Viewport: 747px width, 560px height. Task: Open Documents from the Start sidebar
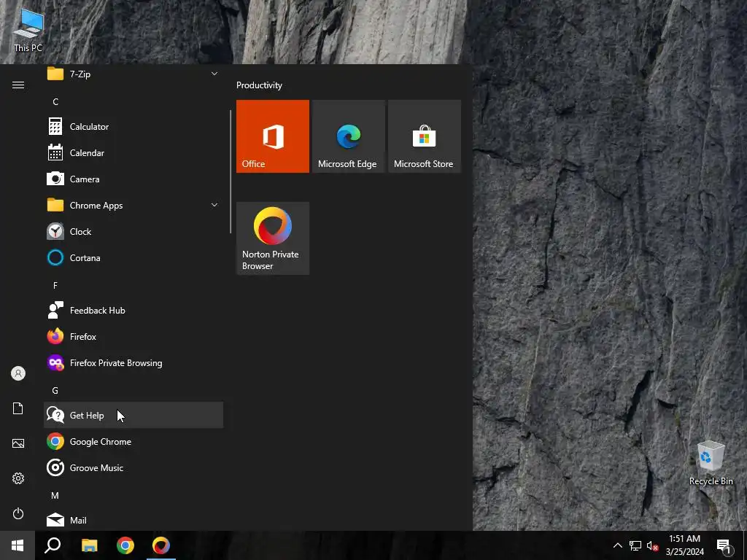18,408
